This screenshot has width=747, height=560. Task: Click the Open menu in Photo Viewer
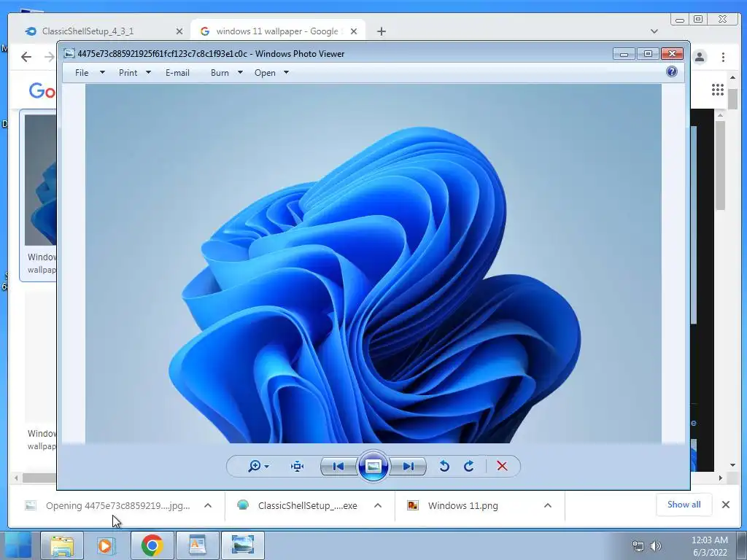[265, 73]
